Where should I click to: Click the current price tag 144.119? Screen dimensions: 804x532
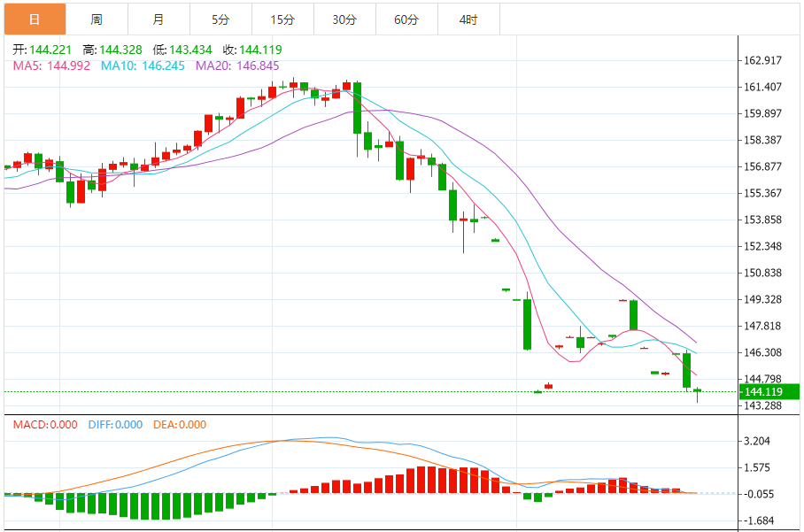click(769, 392)
